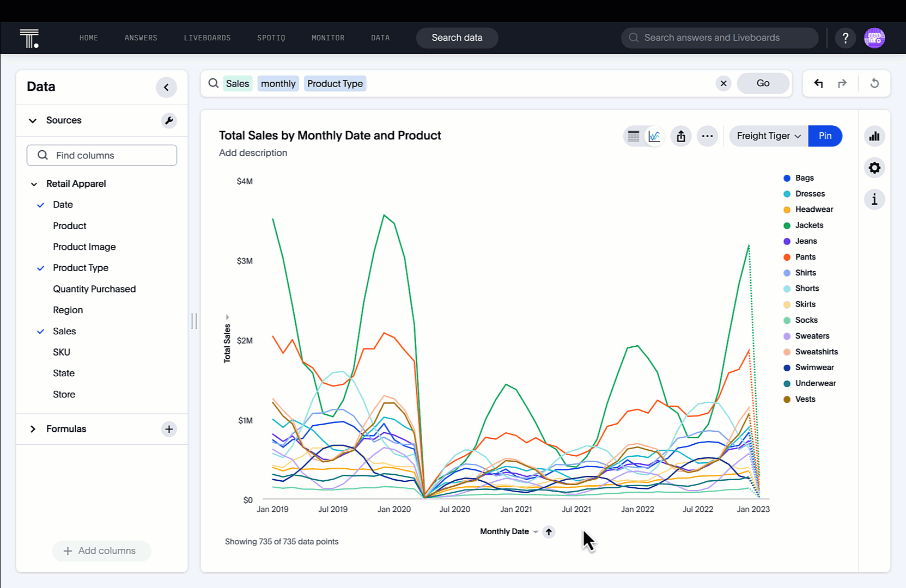Viewport: 906px width, 588px height.
Task: Click the Search data button
Action: click(457, 38)
